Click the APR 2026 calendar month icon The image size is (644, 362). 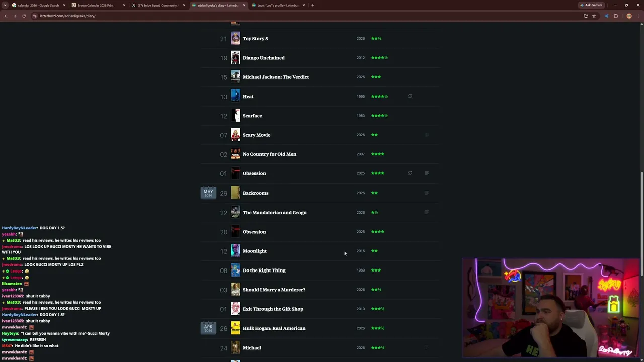208,328
